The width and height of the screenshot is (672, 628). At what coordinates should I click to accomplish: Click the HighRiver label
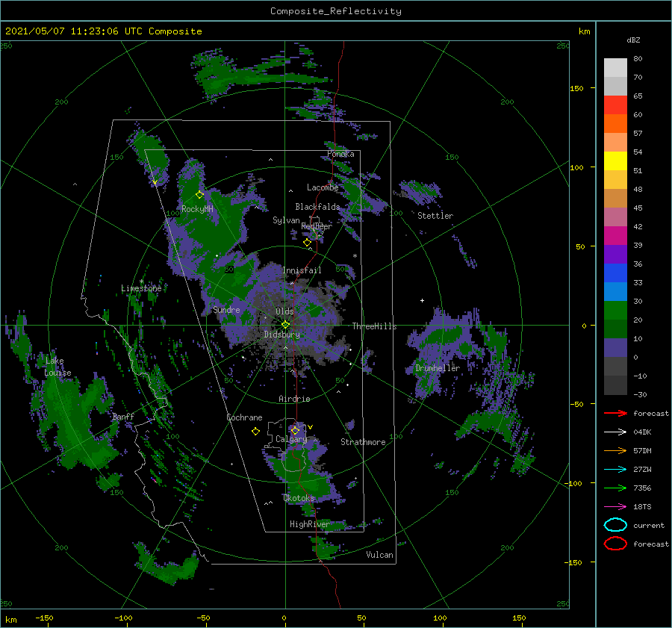click(x=309, y=524)
